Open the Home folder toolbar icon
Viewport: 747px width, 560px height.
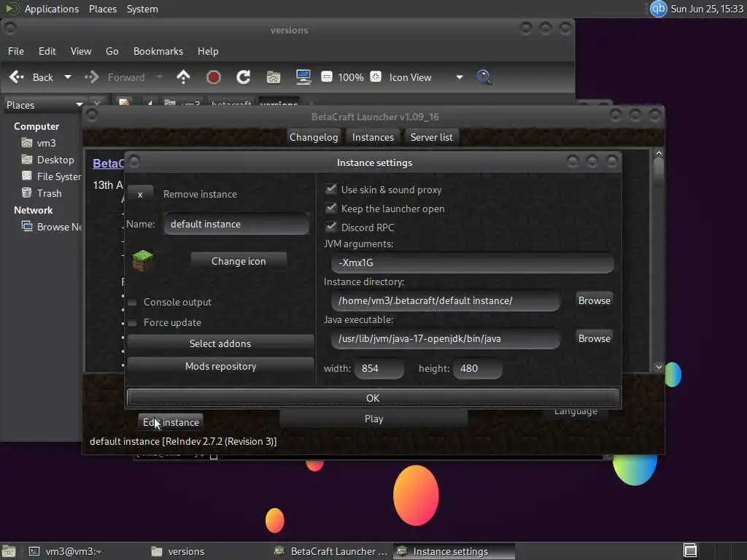pyautogui.click(x=274, y=77)
